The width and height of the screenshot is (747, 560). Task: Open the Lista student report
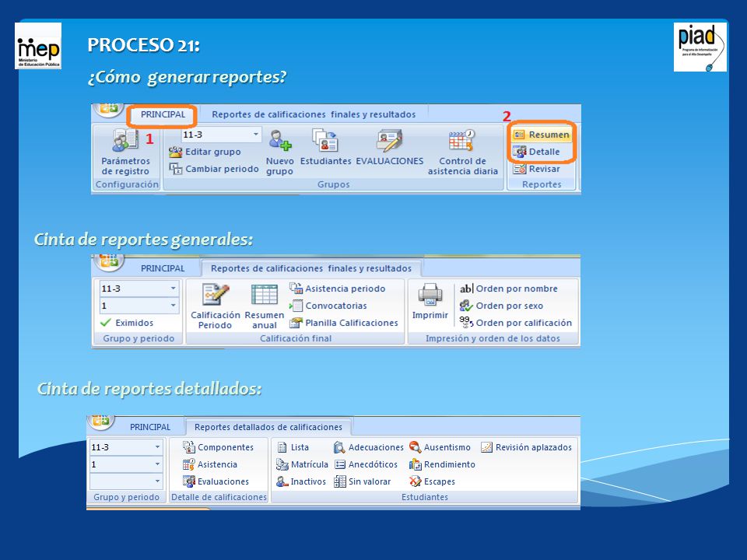(x=293, y=447)
